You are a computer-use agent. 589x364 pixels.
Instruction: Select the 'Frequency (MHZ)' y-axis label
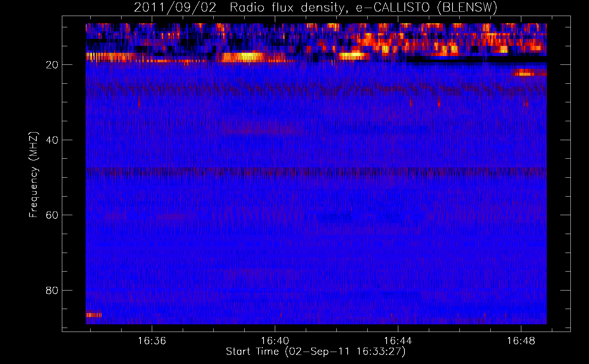33,175
